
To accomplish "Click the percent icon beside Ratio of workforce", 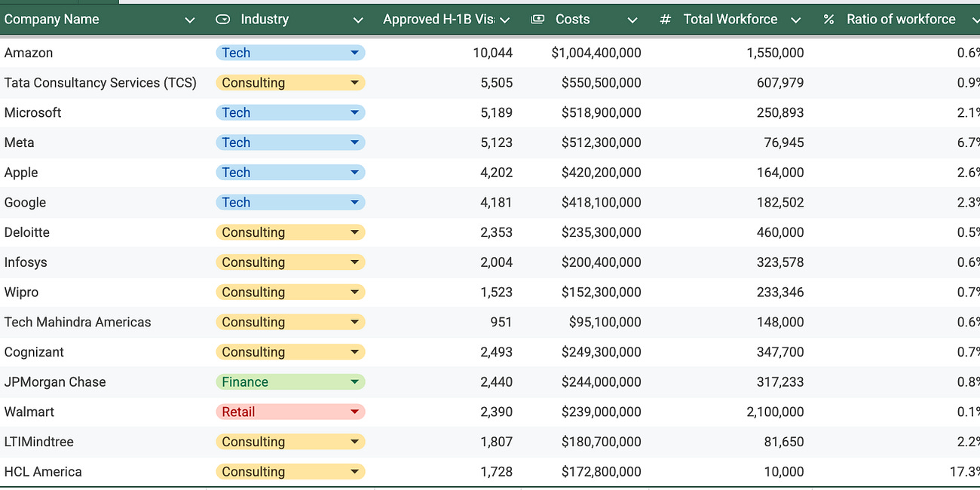I will [x=828, y=20].
